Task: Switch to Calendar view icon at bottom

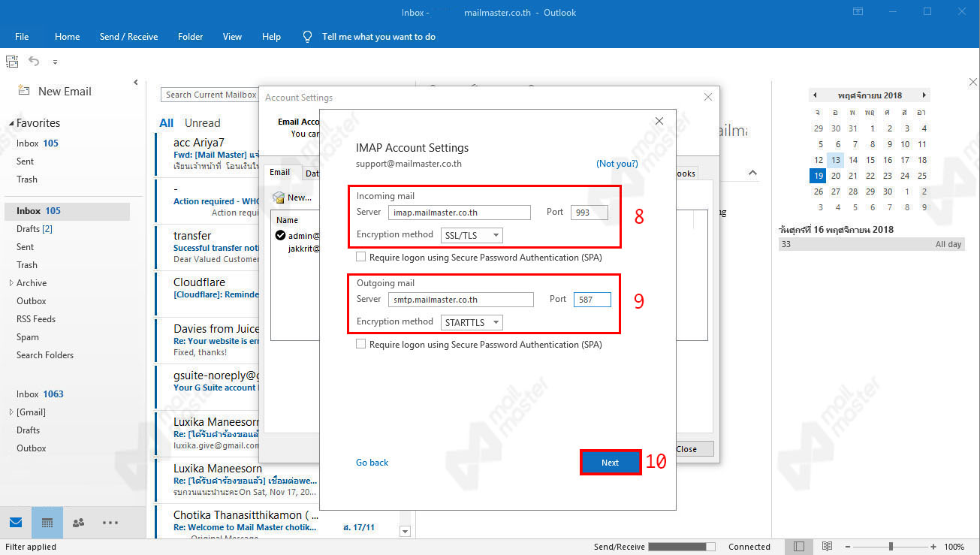Action: 47,523
